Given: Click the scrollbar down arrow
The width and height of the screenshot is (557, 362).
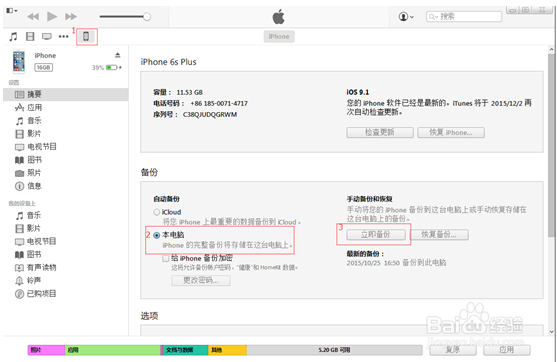Looking at the screenshot, I should point(551,332).
